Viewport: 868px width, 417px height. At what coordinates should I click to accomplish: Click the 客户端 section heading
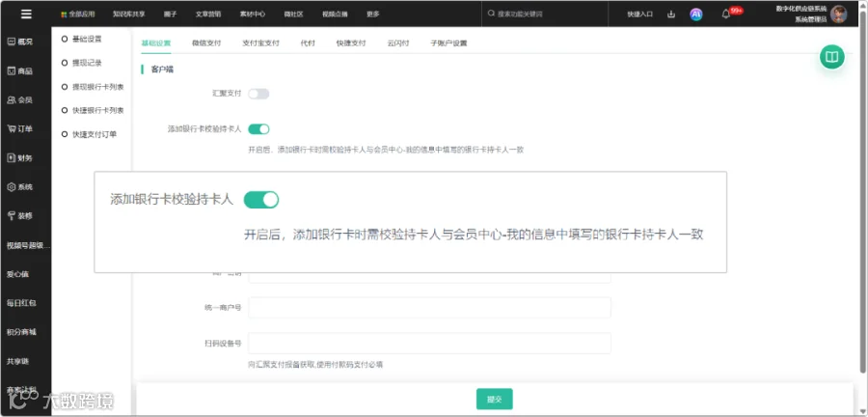(x=162, y=69)
